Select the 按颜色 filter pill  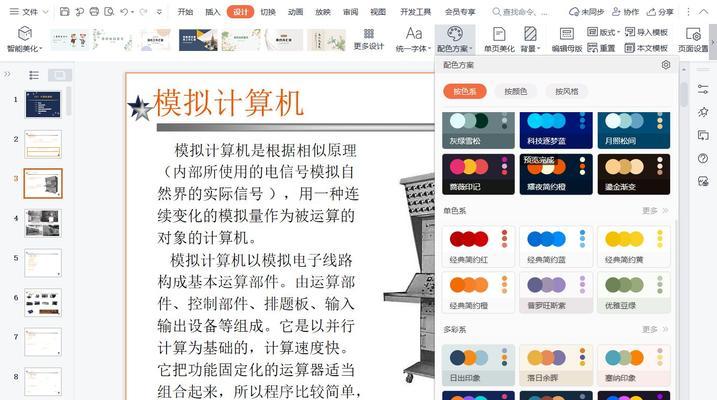[x=516, y=91]
